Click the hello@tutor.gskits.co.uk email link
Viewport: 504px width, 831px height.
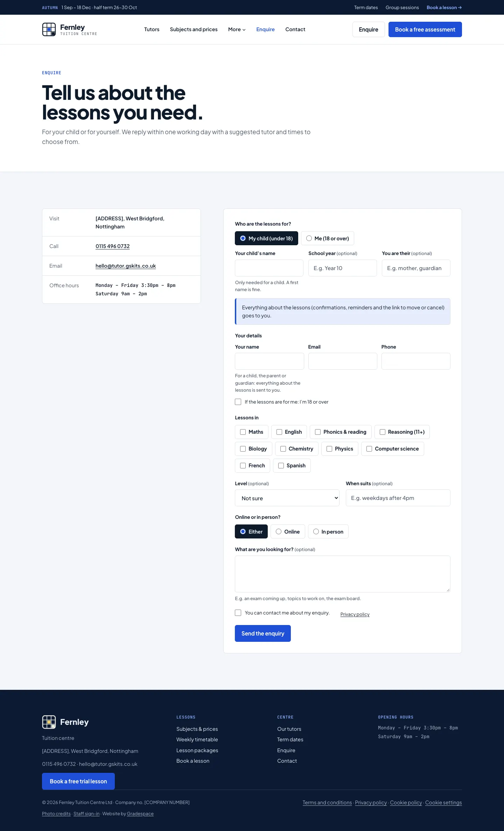coord(126,266)
